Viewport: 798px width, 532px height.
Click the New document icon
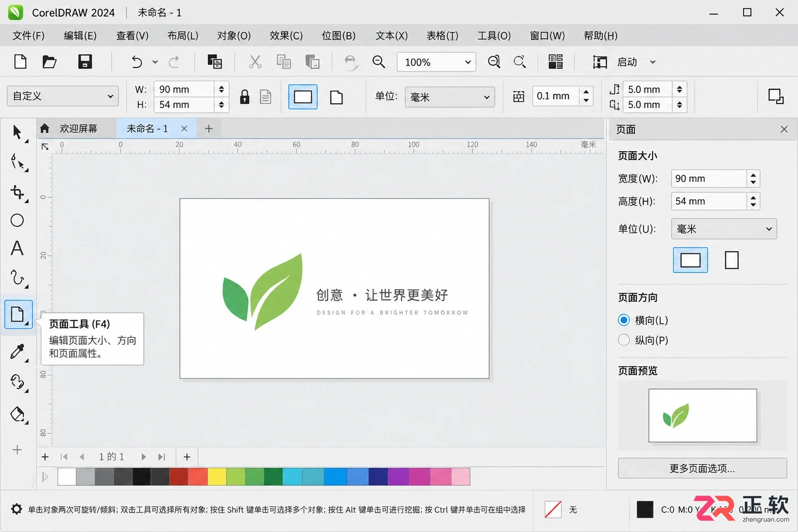(x=21, y=62)
